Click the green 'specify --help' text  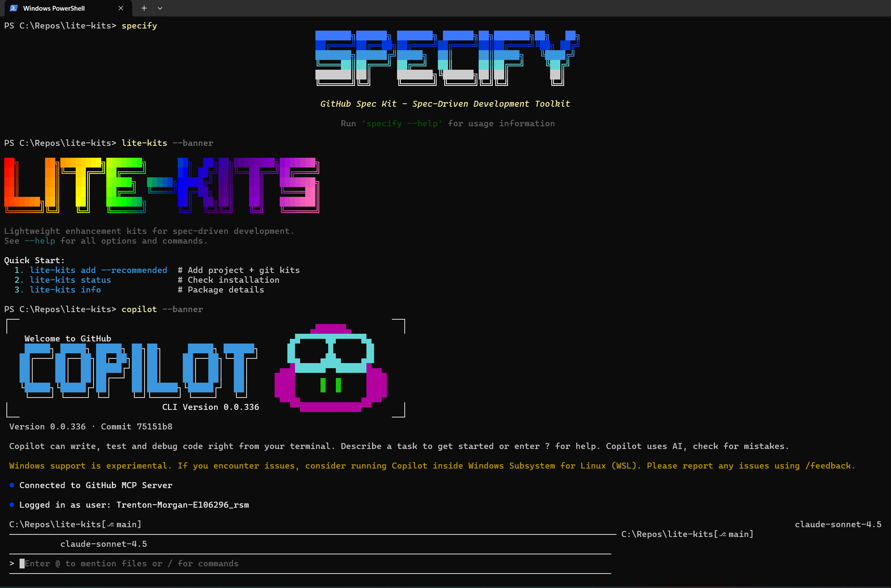pos(402,123)
